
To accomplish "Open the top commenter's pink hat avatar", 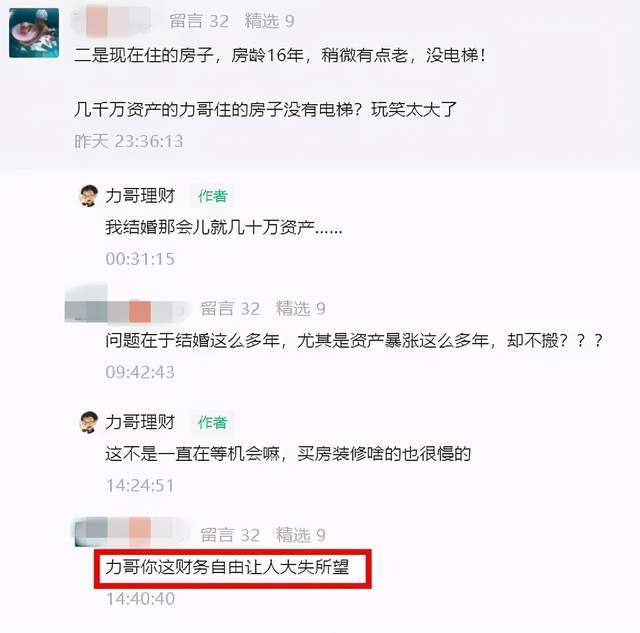I will tap(34, 33).
